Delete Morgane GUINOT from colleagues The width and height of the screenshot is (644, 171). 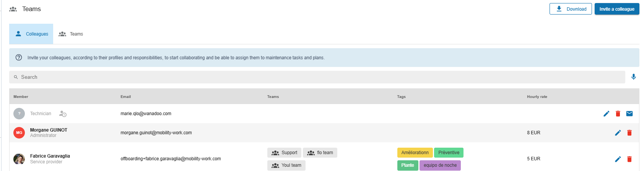629,133
